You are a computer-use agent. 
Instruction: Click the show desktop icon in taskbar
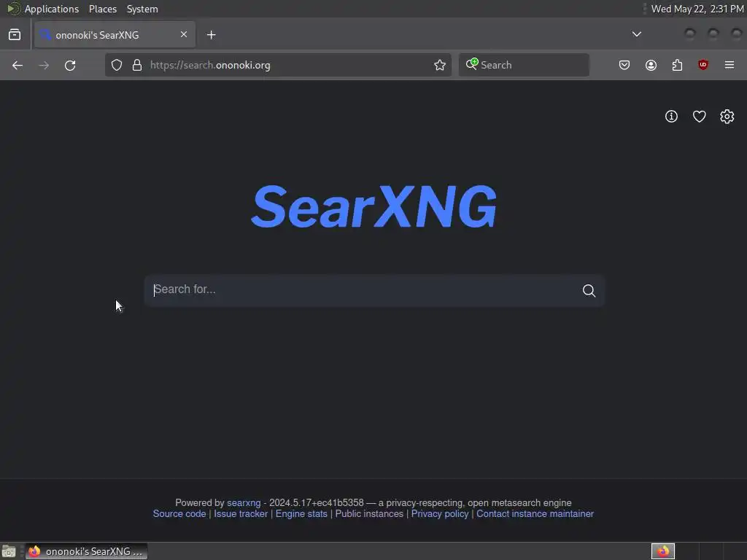click(9, 551)
